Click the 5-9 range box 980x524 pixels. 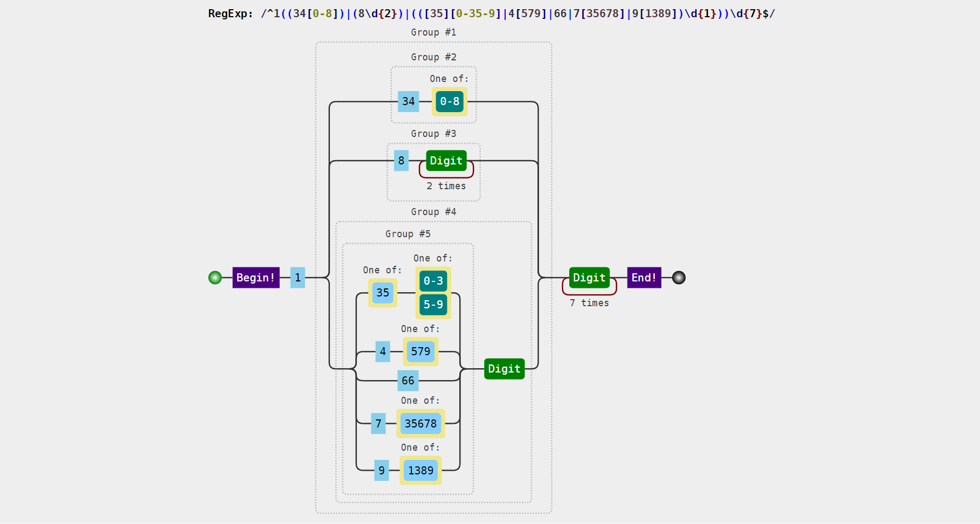pyautogui.click(x=433, y=305)
